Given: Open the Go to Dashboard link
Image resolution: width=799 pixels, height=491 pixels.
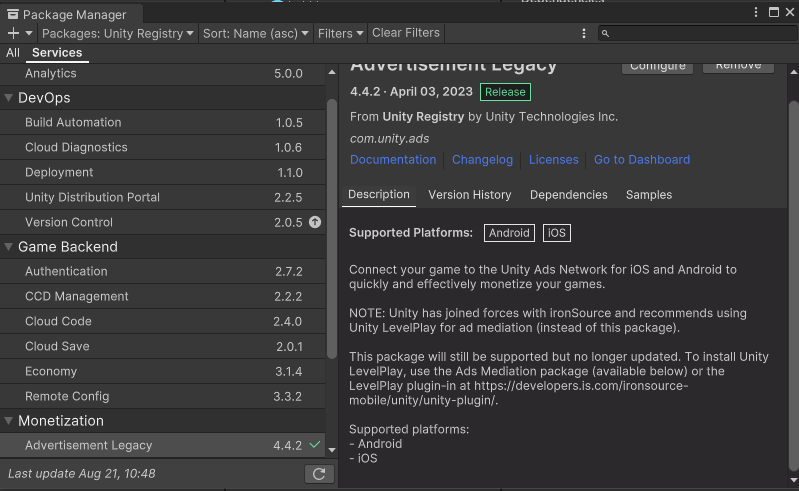Looking at the screenshot, I should click(x=642, y=159).
